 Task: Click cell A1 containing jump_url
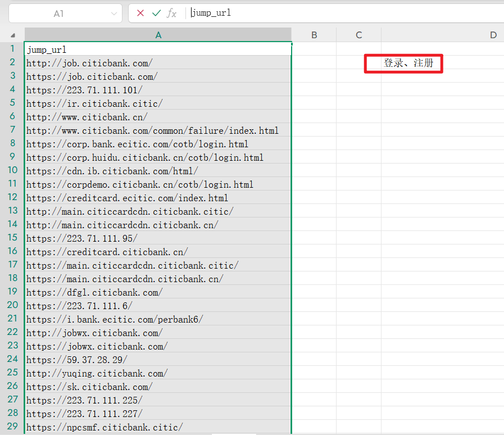[158, 49]
